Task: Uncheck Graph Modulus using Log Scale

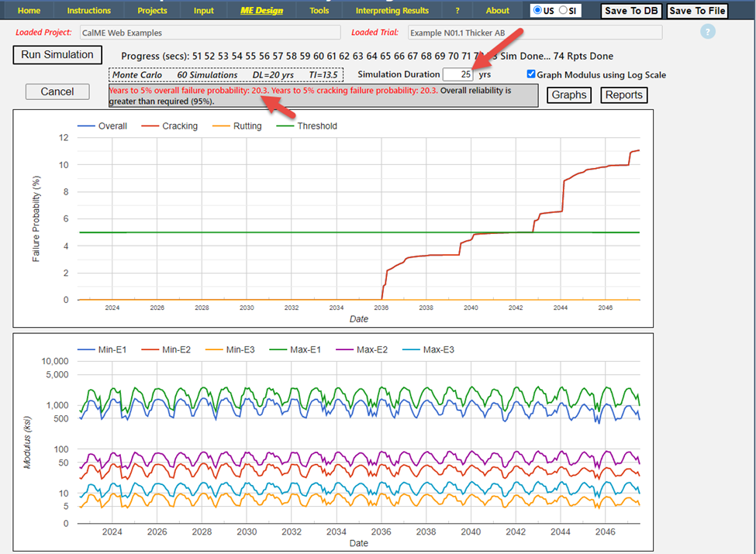Action: [x=531, y=74]
